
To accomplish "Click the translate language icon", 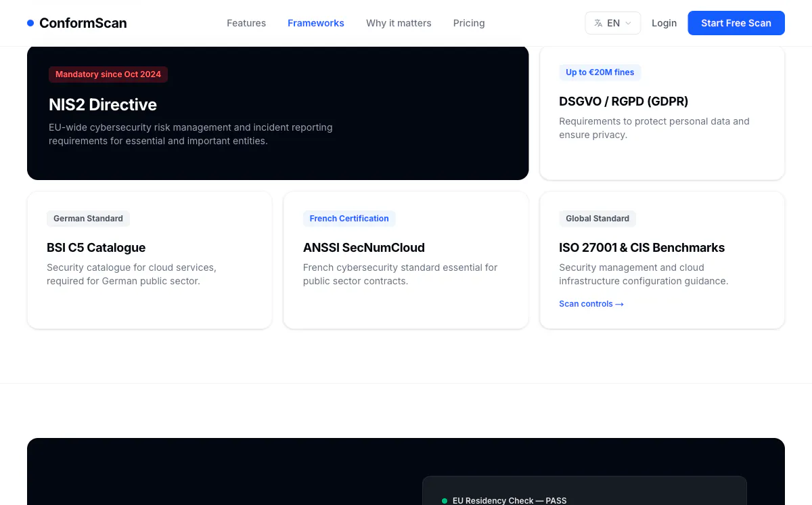I will point(598,23).
